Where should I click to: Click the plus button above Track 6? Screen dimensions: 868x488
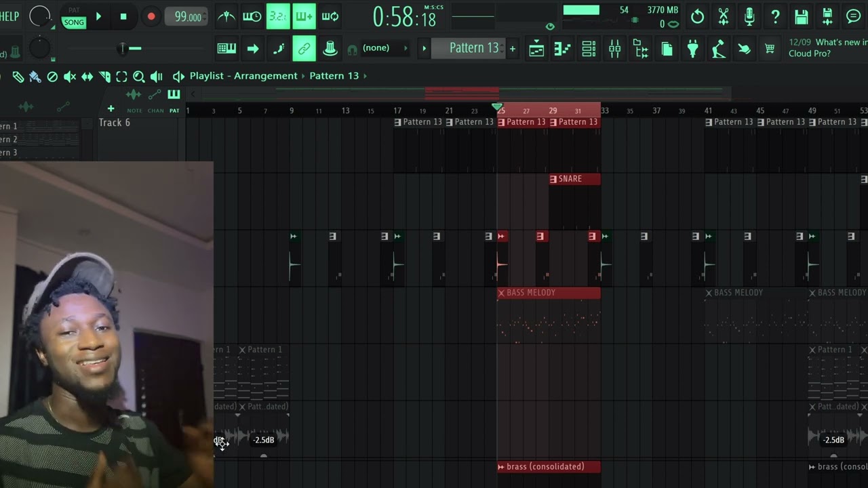pos(111,108)
